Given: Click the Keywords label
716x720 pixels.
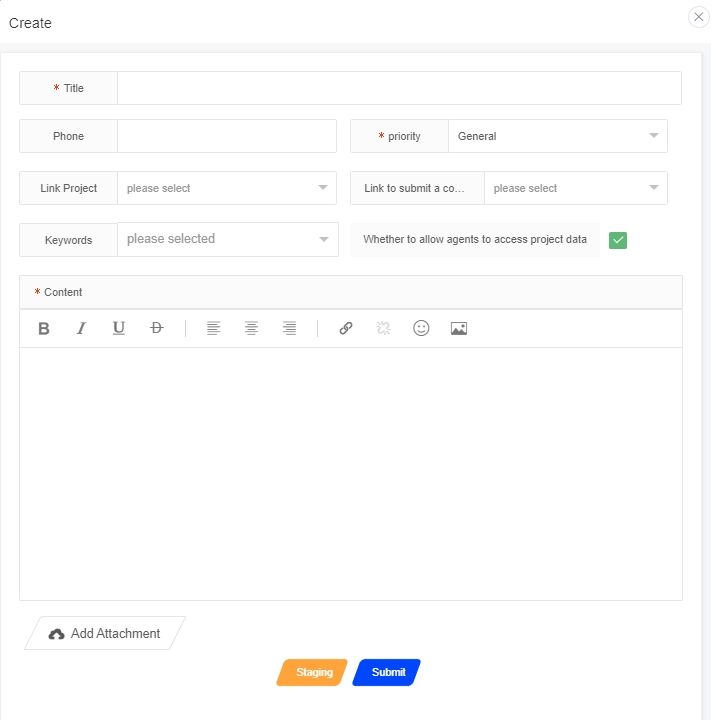Looking at the screenshot, I should coord(68,240).
